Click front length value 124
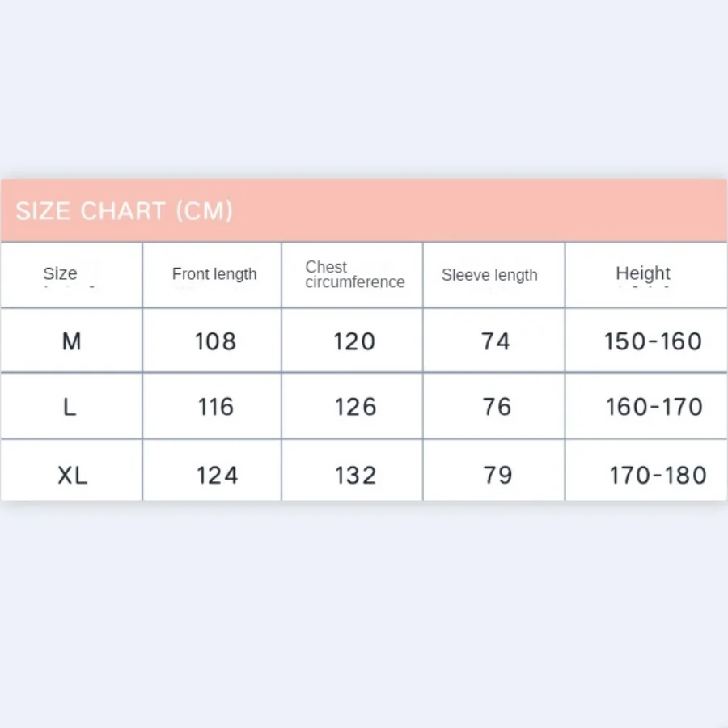The height and width of the screenshot is (728, 728). [x=217, y=475]
